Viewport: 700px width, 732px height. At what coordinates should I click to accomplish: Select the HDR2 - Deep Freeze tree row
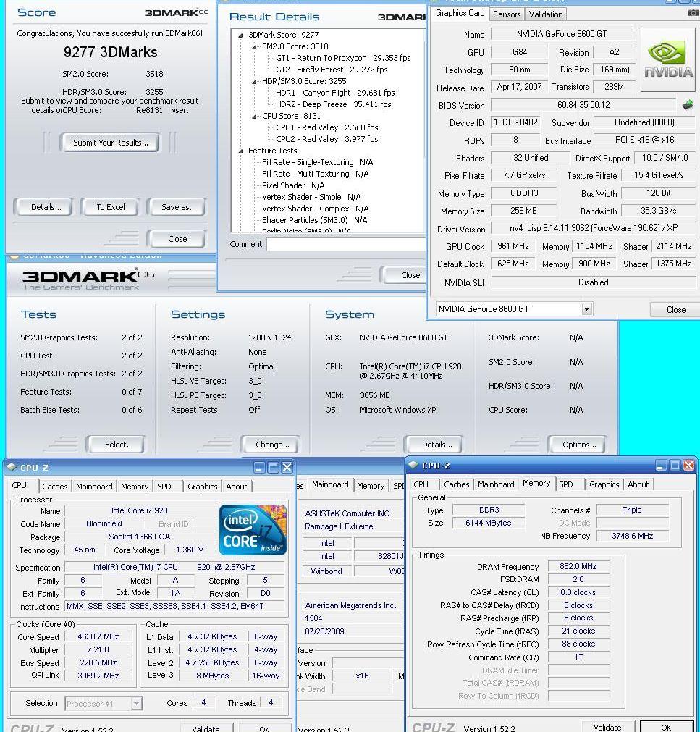click(x=333, y=104)
